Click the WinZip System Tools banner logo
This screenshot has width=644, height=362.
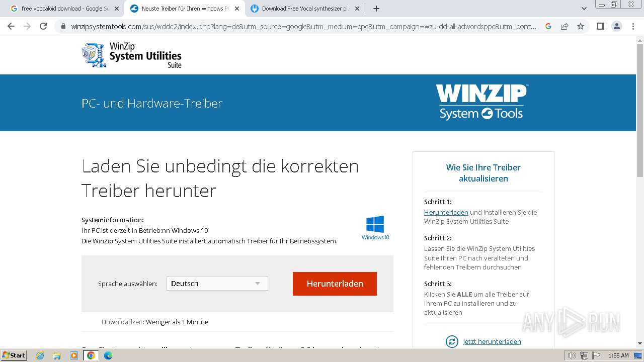point(481,102)
